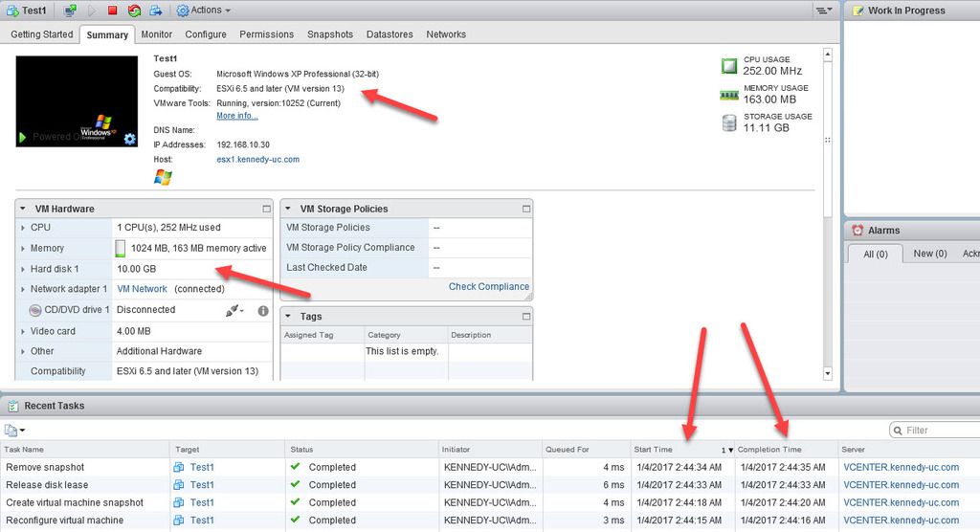The width and height of the screenshot is (980, 532).
Task: Sort tags by Assigned Tag column
Action: pos(323,335)
